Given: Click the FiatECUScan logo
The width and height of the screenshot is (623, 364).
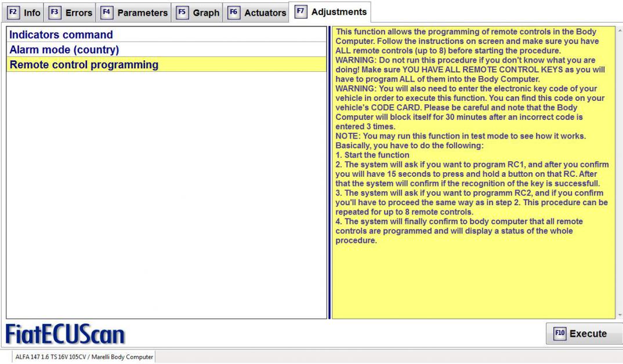Looking at the screenshot, I should pos(65,334).
